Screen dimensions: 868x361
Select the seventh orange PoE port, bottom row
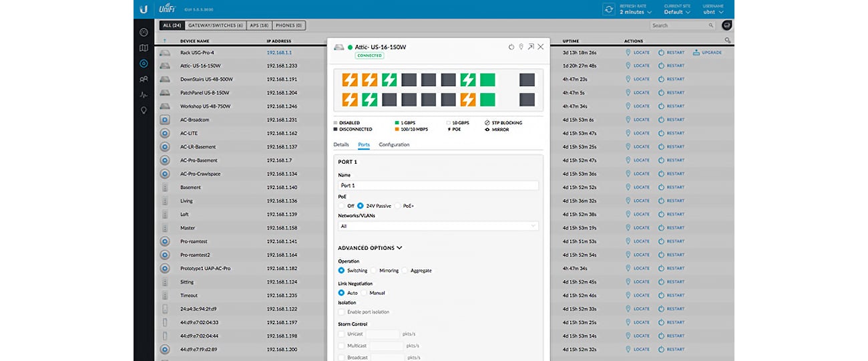pyautogui.click(x=468, y=100)
